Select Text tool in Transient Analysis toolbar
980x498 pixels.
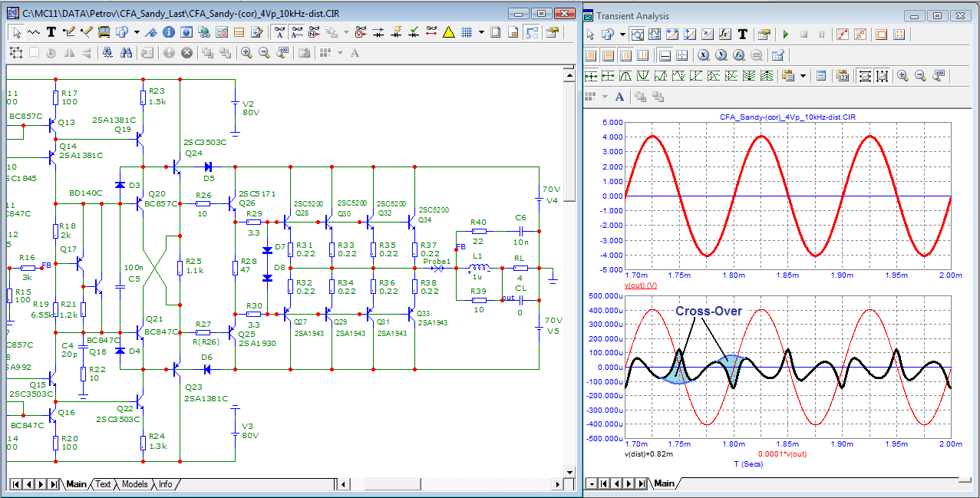coord(742,35)
